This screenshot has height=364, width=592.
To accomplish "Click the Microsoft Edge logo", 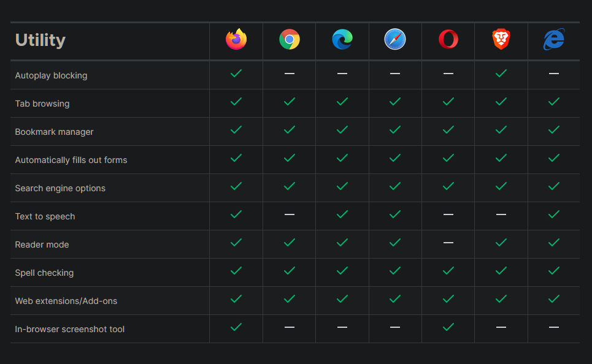I will (342, 39).
